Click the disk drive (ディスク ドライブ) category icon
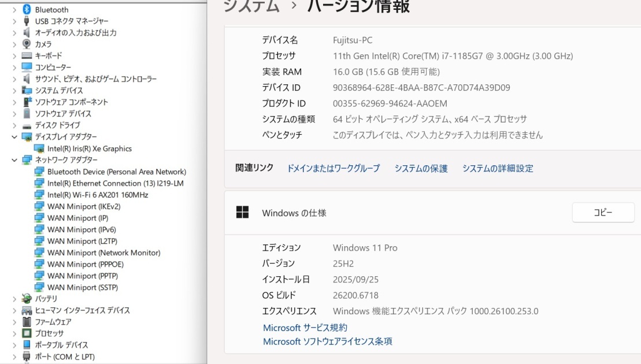This screenshot has width=641, height=364. click(27, 125)
